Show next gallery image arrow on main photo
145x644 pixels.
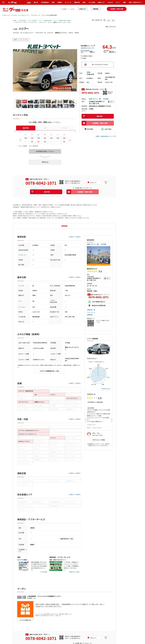coord(75,68)
